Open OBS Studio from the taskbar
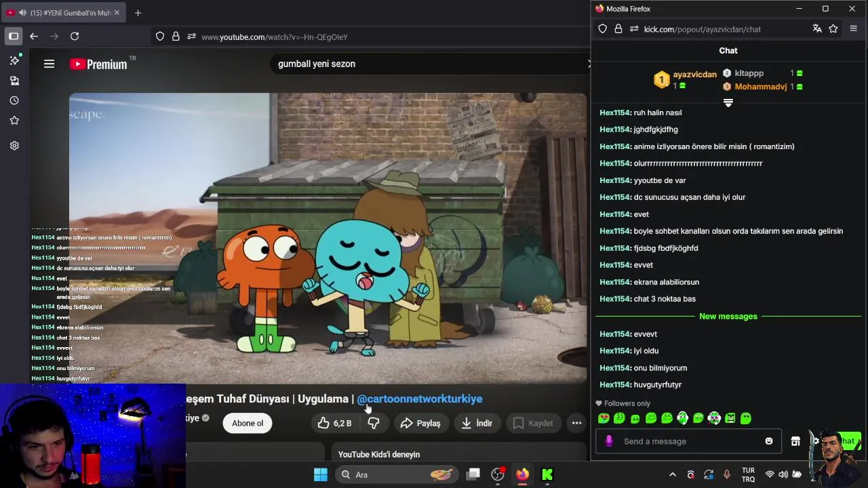 tap(498, 474)
